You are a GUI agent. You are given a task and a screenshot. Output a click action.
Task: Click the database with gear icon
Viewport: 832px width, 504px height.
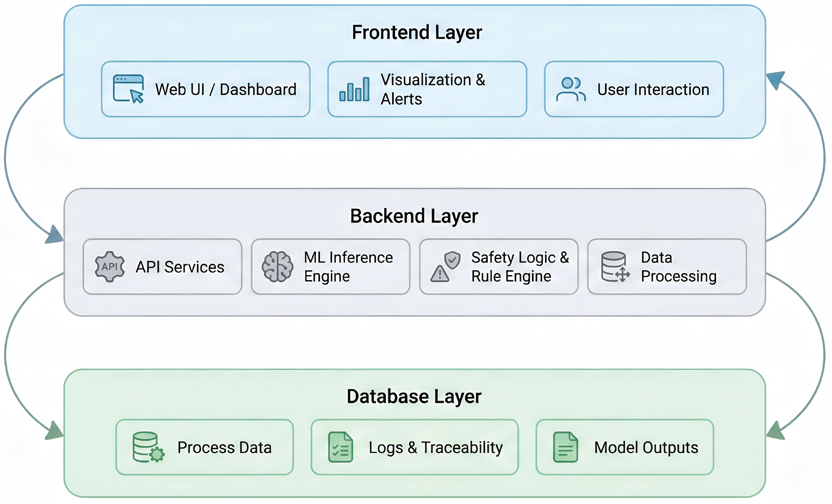pyautogui.click(x=148, y=447)
